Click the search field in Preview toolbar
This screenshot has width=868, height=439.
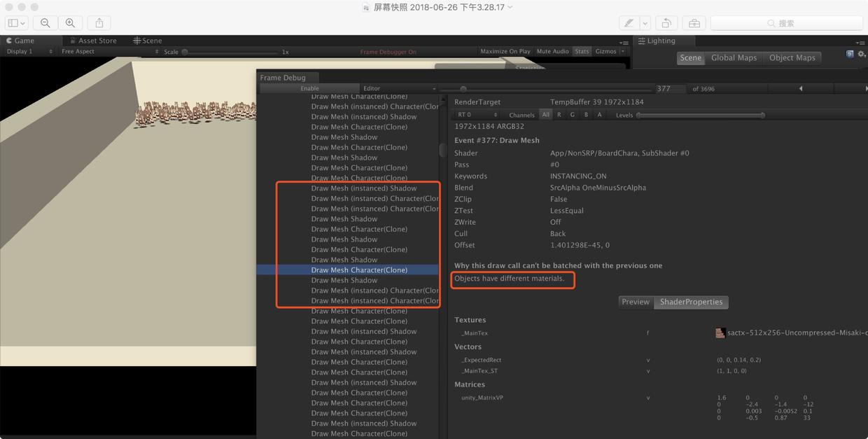pyautogui.click(x=786, y=23)
